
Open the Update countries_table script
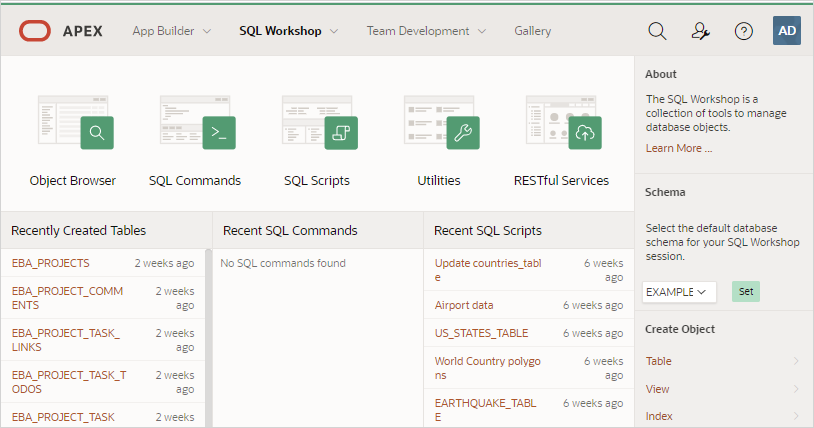pos(488,270)
